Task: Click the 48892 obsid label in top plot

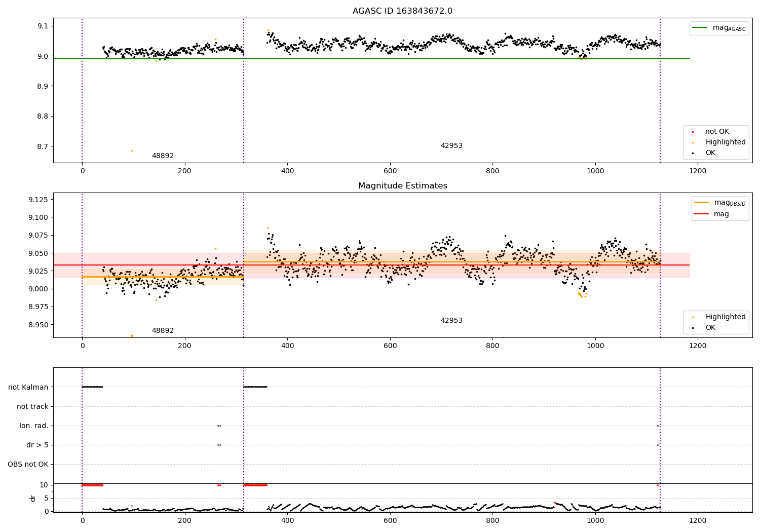Action: click(x=163, y=156)
